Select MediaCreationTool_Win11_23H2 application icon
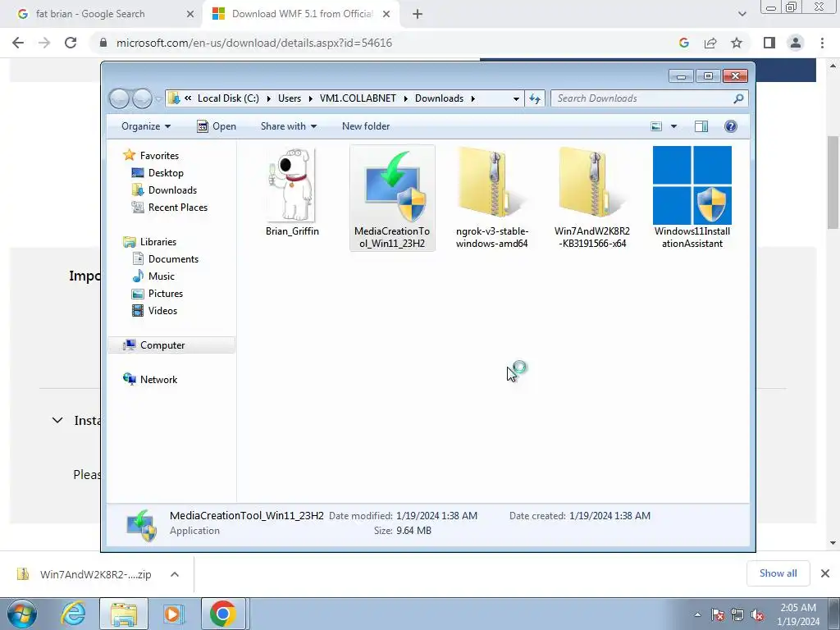This screenshot has height=630, width=840. (x=392, y=198)
